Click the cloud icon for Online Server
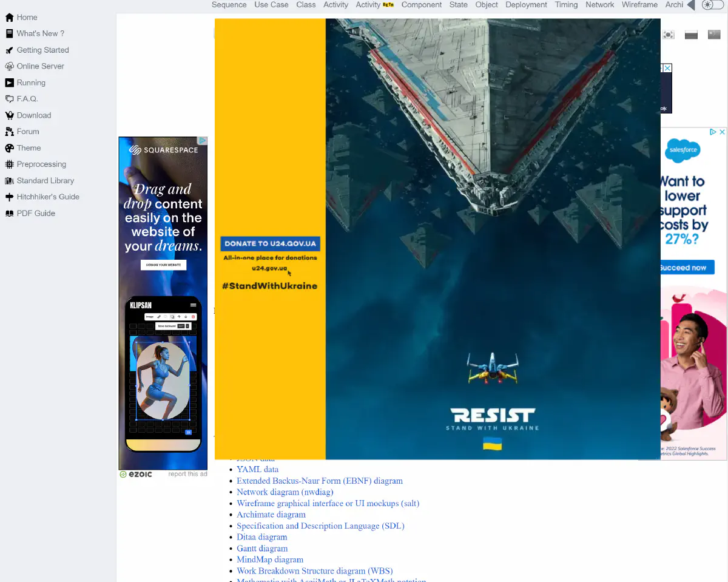Screen dimensions: 728x582 click(x=9, y=67)
